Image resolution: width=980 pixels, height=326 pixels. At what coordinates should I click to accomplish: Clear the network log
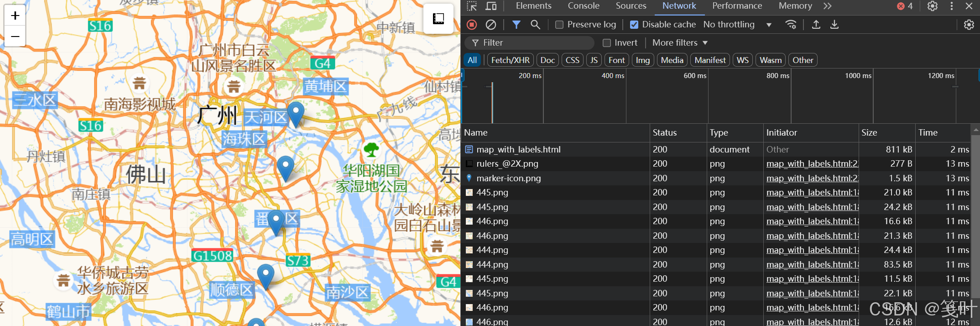(x=491, y=25)
